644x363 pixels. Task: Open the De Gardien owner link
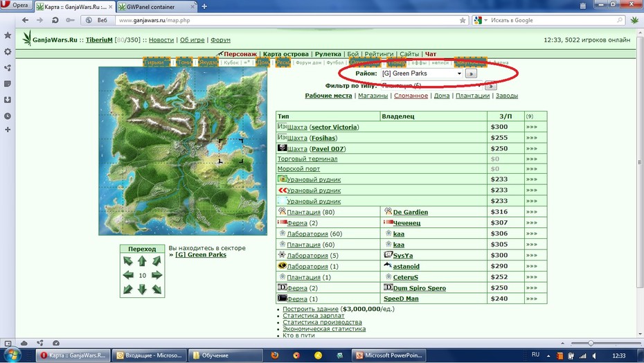(x=411, y=212)
